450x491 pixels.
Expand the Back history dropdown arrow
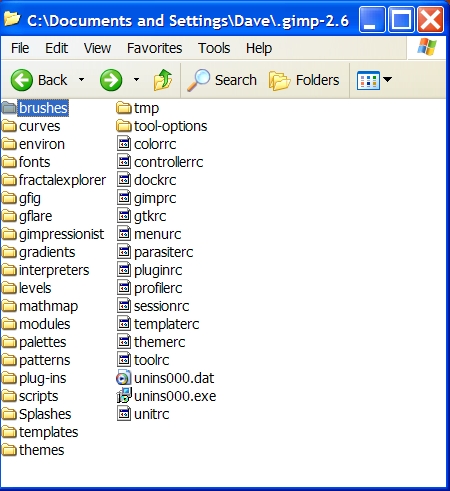point(81,80)
